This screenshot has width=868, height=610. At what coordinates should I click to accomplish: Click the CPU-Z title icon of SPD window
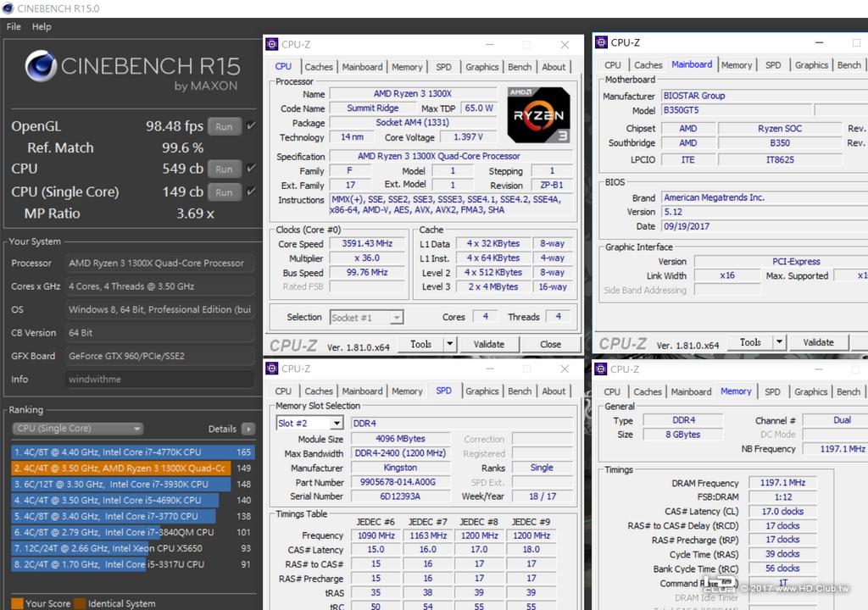coord(272,369)
